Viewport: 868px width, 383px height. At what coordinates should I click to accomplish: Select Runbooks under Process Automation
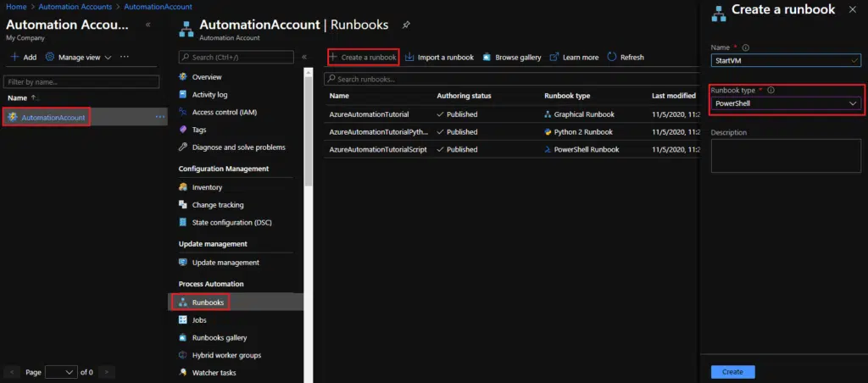(208, 303)
